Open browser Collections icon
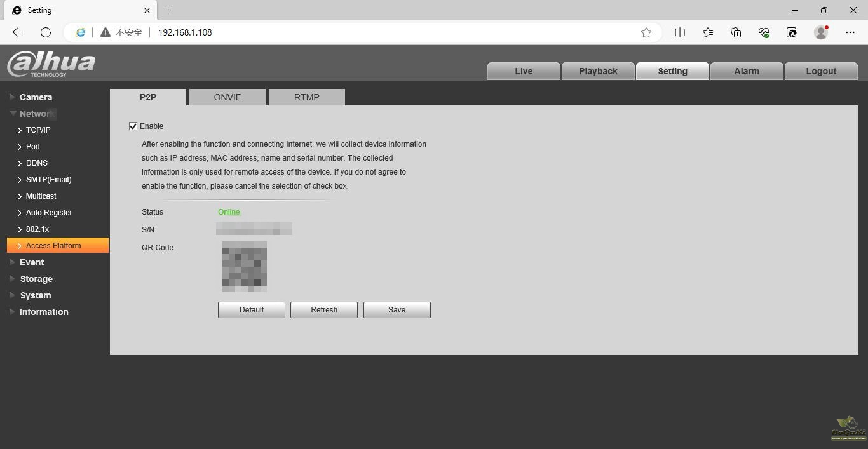This screenshot has height=449, width=868. point(736,32)
